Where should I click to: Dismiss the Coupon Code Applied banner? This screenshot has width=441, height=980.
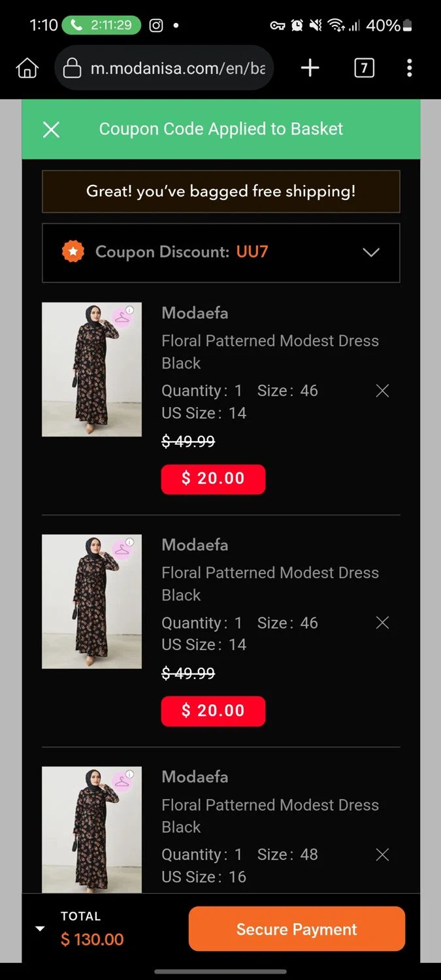point(51,129)
